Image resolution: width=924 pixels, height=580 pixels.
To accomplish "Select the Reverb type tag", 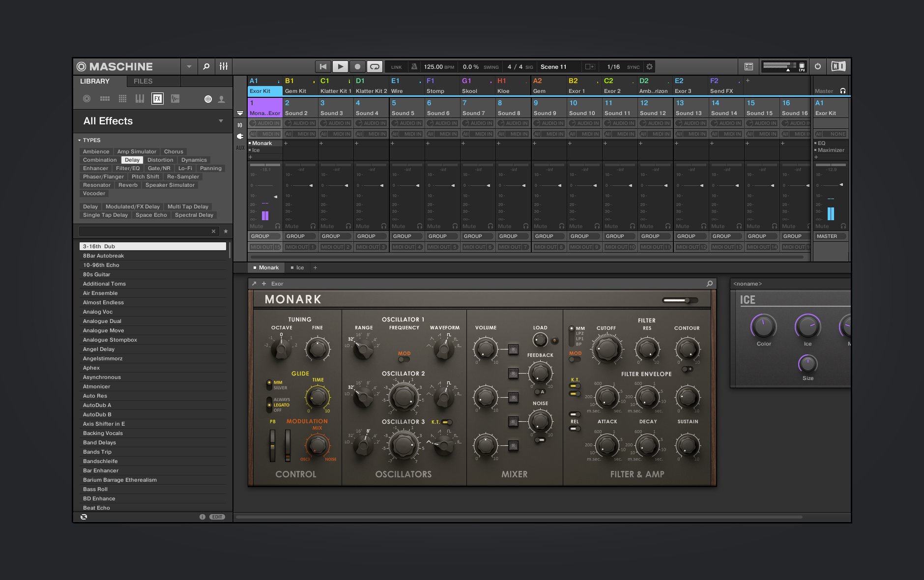I will point(128,185).
